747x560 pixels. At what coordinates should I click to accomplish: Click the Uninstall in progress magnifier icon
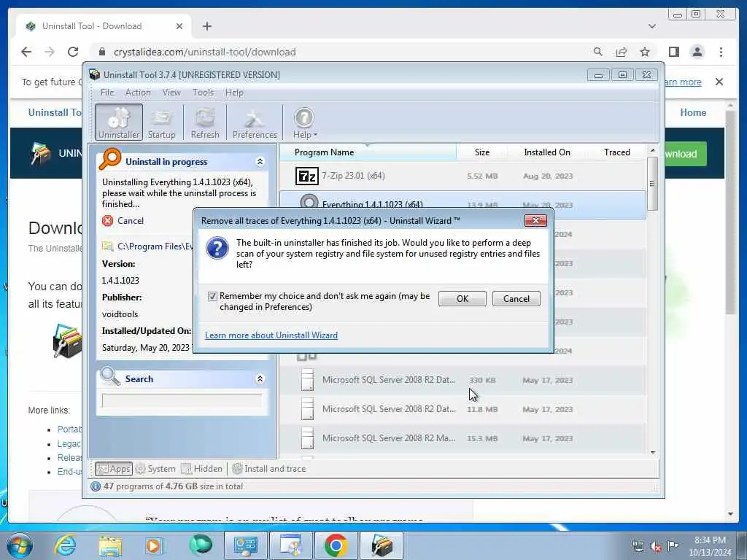[110, 159]
